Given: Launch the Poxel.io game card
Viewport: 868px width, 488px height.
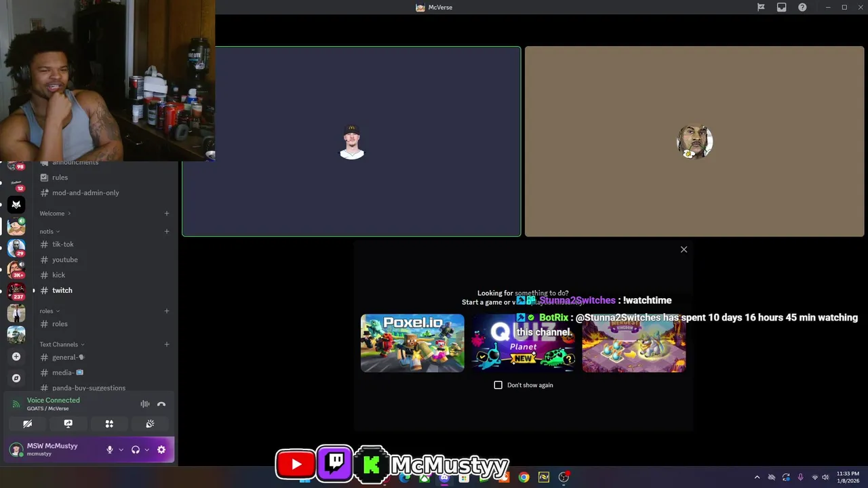Looking at the screenshot, I should pos(412,343).
